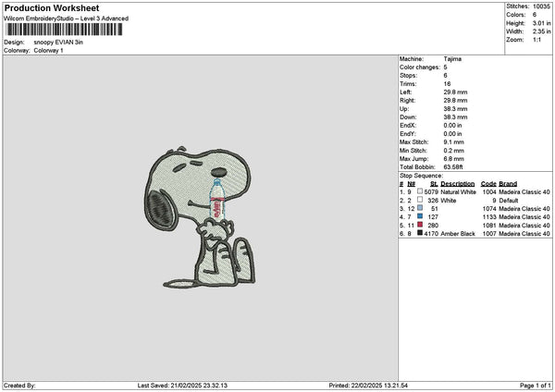Viewport: 555px width, 392px height.
Task: Click the 'Colorway 1' value
Action: click(x=48, y=51)
